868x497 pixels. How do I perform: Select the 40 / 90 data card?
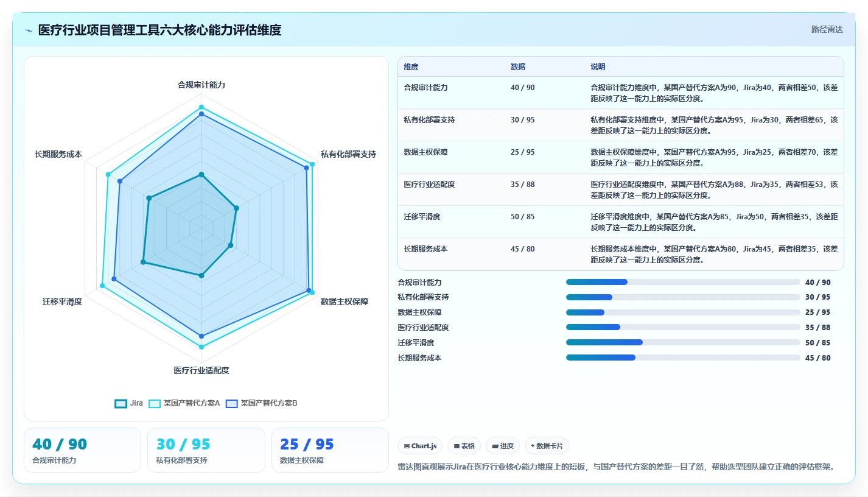(x=82, y=450)
